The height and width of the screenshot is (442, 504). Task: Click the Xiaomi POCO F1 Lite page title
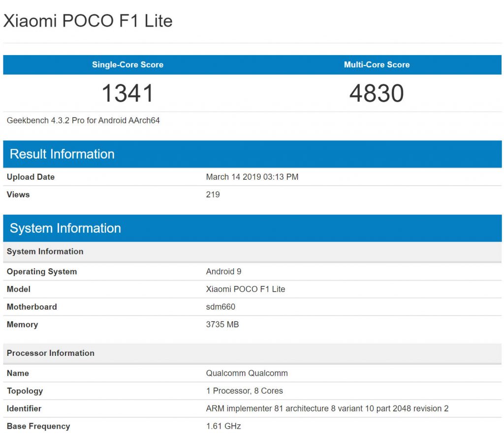point(88,21)
